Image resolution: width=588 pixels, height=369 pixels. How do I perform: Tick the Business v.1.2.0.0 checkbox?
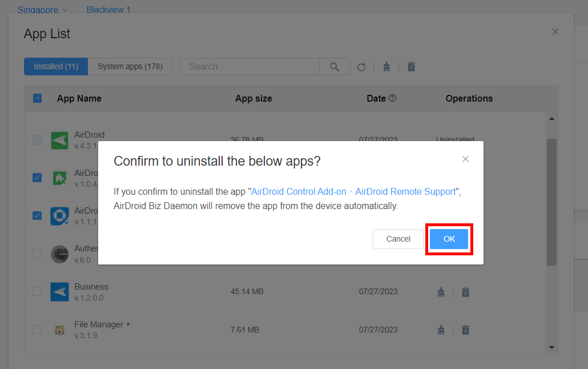tap(37, 291)
